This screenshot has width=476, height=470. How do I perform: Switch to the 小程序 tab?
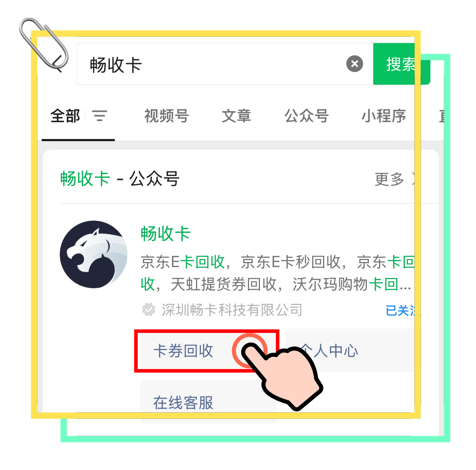pyautogui.click(x=383, y=116)
